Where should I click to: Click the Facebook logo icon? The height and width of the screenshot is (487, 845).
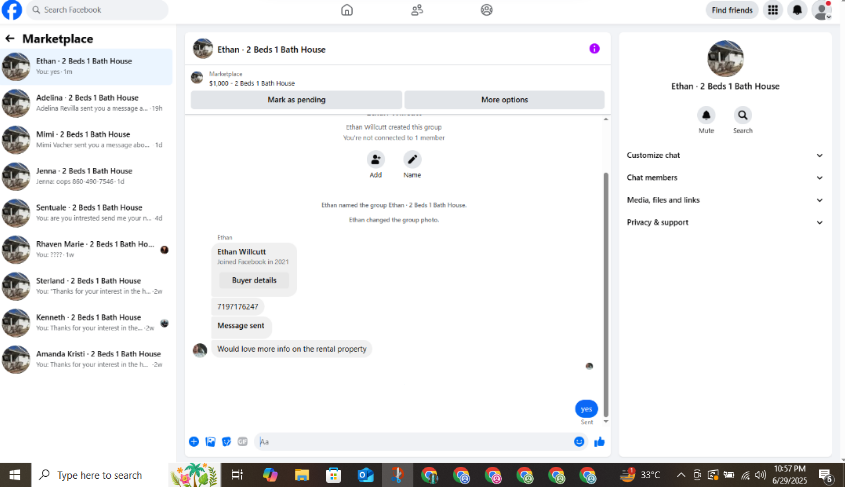11,10
